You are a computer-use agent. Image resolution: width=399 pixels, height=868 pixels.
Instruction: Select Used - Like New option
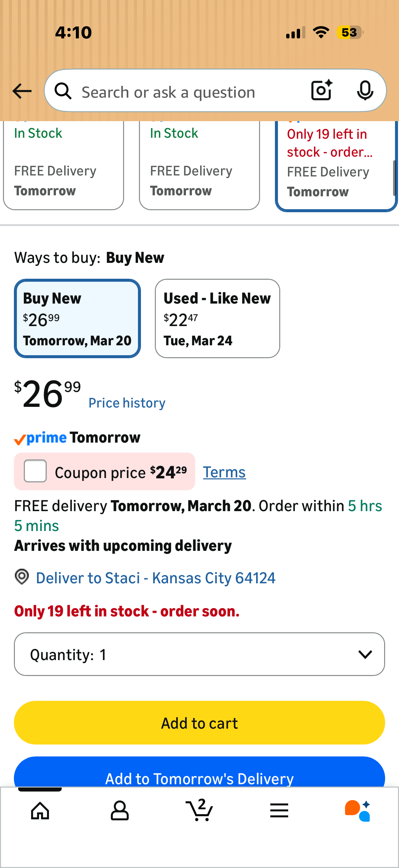pyautogui.click(x=217, y=318)
